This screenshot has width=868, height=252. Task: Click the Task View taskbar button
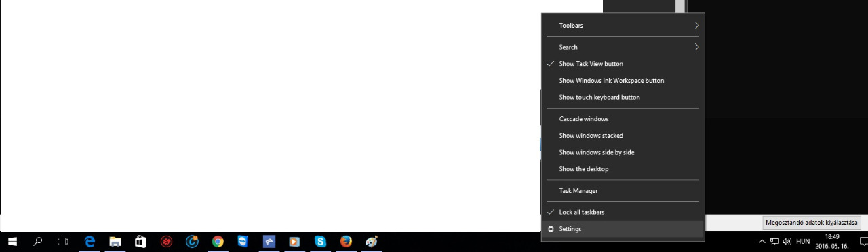63,241
